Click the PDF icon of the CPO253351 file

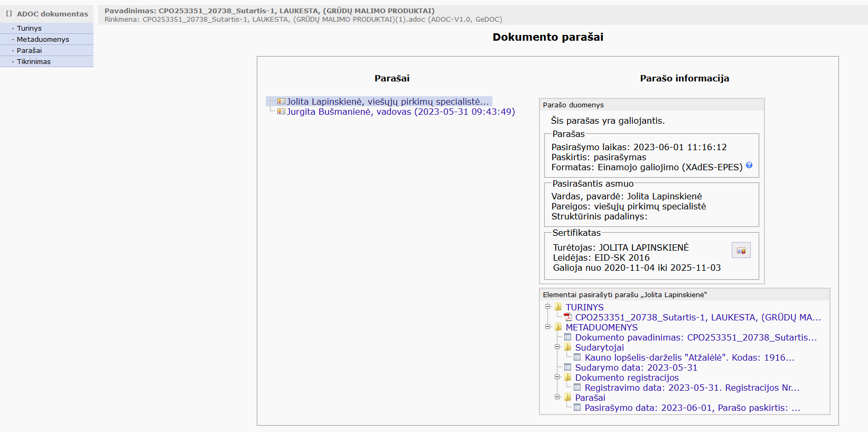pyautogui.click(x=568, y=317)
